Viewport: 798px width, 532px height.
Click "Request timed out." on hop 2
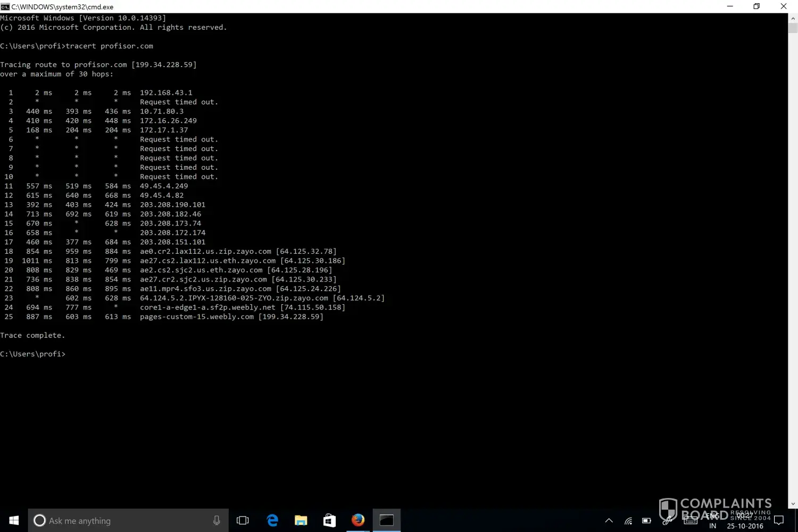coord(179,102)
